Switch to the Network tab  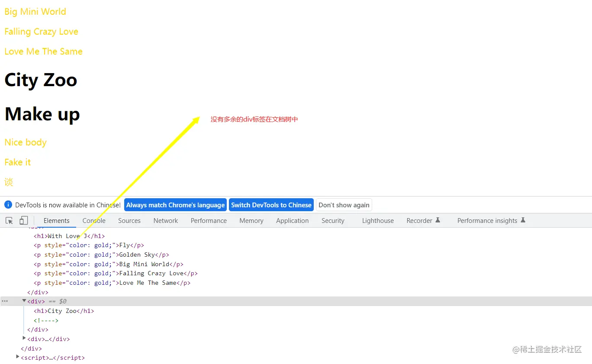click(166, 221)
